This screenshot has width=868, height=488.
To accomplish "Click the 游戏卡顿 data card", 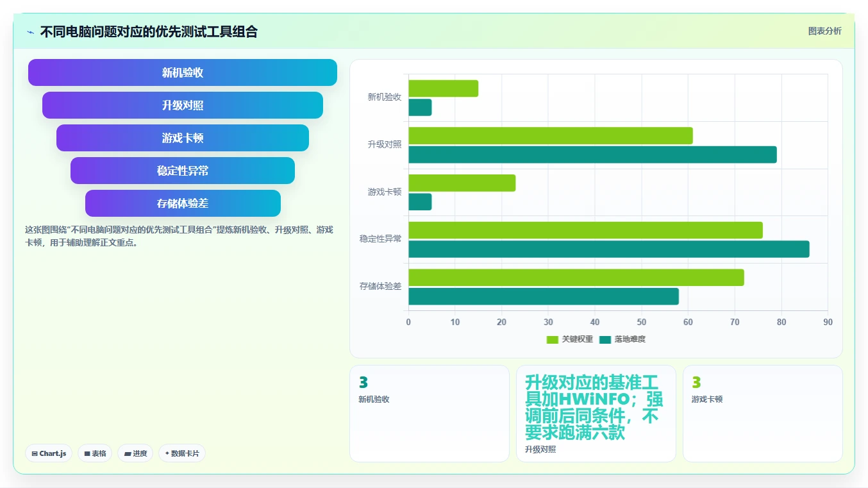I will pyautogui.click(x=763, y=414).
